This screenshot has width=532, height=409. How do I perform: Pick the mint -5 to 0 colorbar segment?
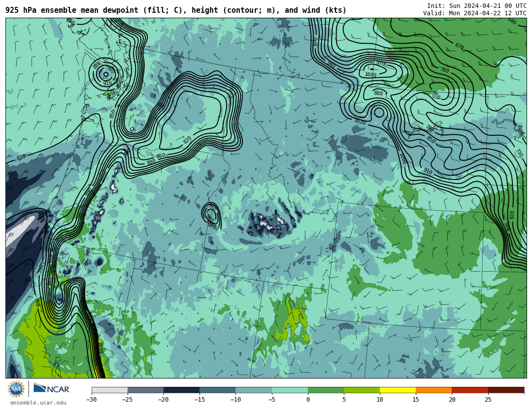pyautogui.click(x=290, y=390)
